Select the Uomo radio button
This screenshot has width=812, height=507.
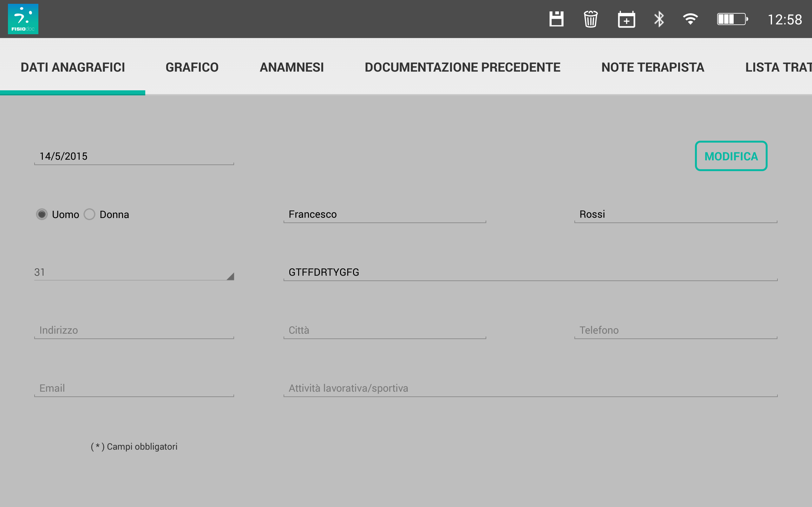pyautogui.click(x=42, y=214)
